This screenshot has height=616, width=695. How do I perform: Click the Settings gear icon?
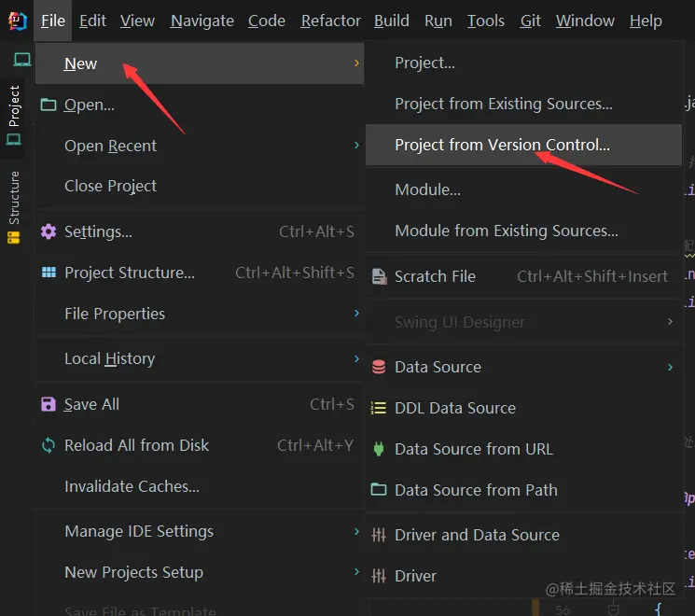49,231
